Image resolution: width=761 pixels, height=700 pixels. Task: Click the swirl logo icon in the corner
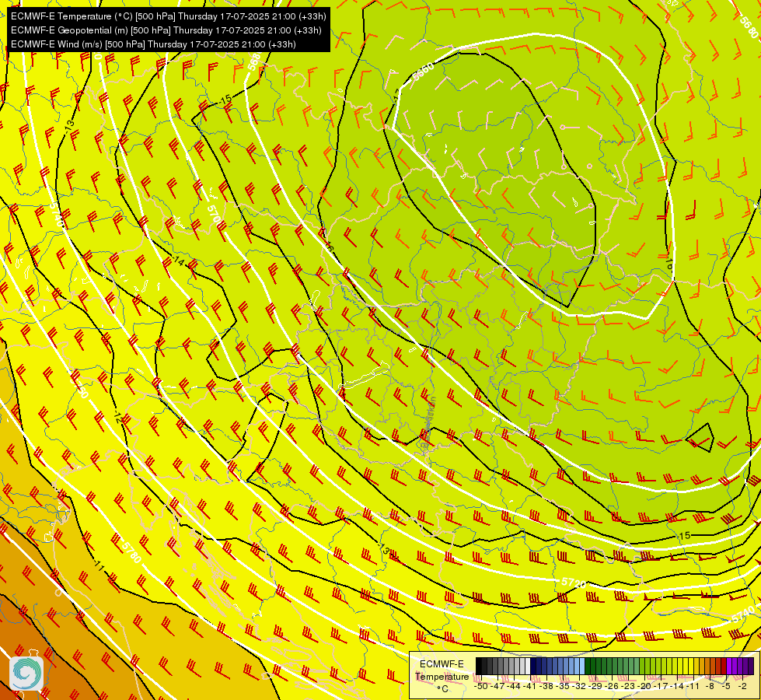[x=26, y=672]
